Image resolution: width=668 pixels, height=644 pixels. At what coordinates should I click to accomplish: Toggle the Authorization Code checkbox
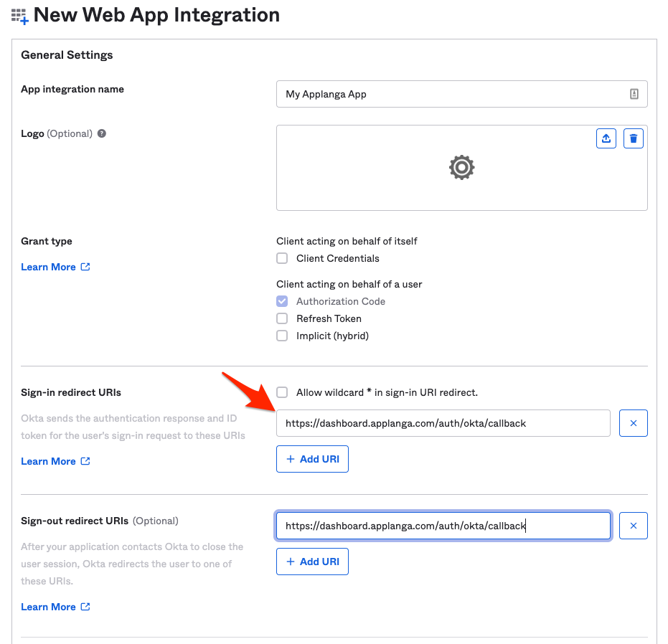click(282, 301)
